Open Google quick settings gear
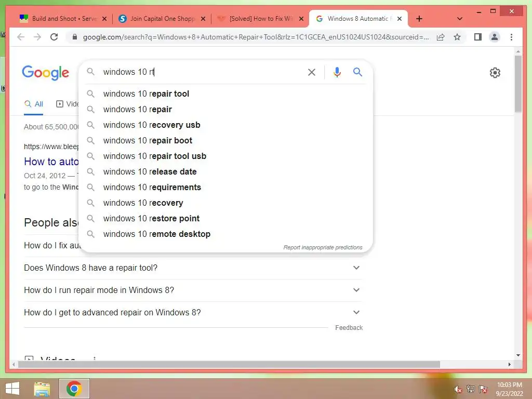532x399 pixels. pyautogui.click(x=495, y=73)
